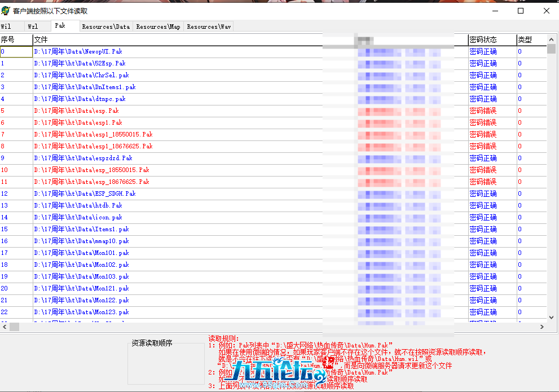
Task: Select red row esp1.Pak file
Action: point(273,122)
